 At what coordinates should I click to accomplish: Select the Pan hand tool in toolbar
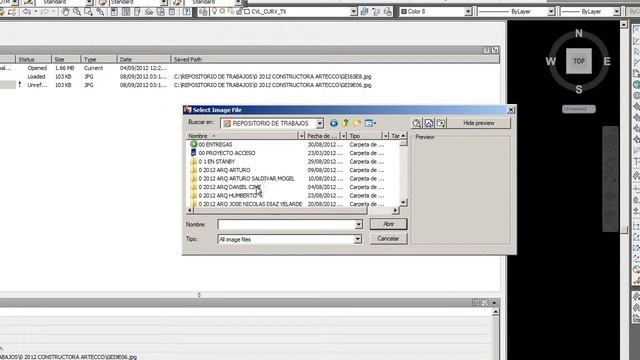click(x=65, y=12)
